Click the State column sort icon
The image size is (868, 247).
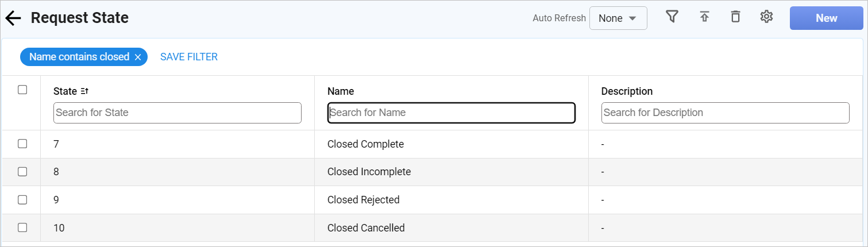point(84,91)
